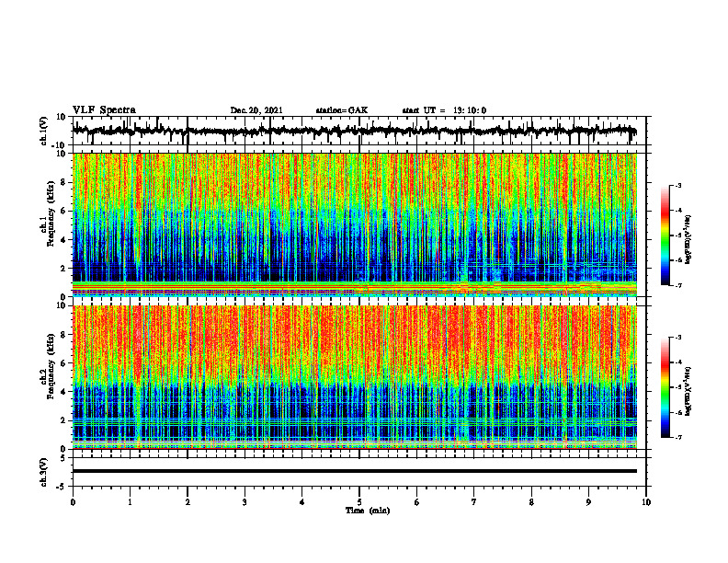Click the 'Time (min)' axis label
Image resolution: width=728 pixels, height=563 pixels.
point(368,511)
